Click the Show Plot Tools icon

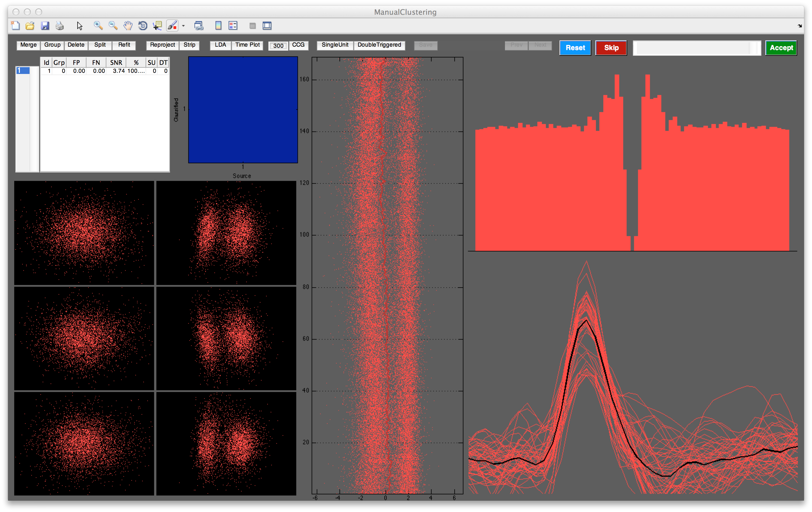pyautogui.click(x=267, y=26)
